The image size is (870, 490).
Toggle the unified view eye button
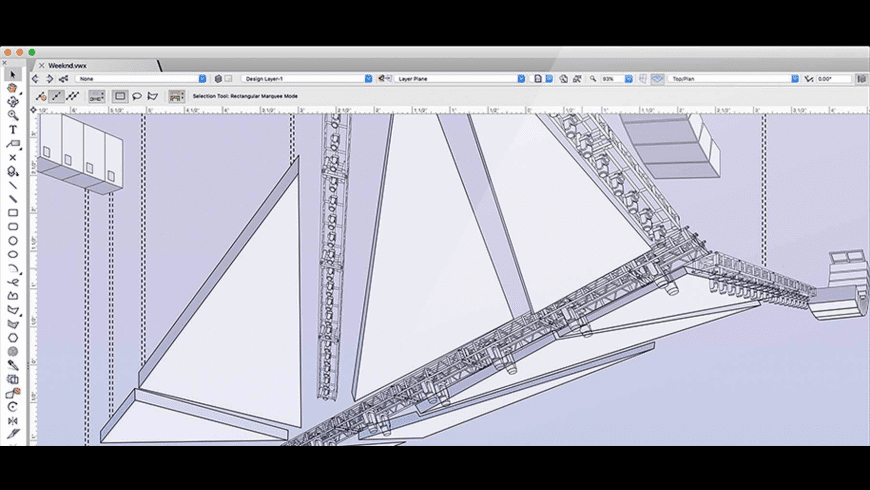pos(657,78)
